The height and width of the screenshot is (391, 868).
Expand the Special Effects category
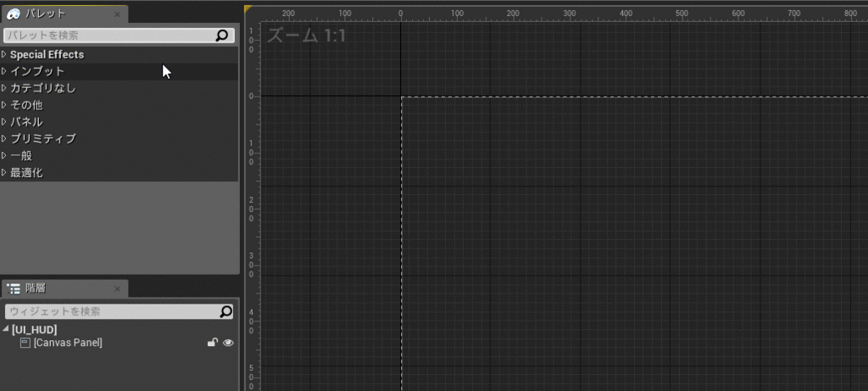(x=4, y=54)
